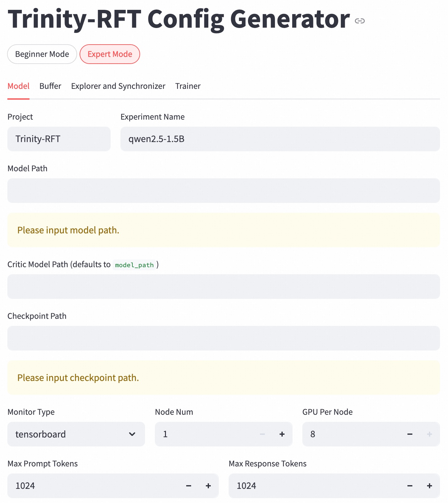Screen dimensions: 448x503
Task: Click the title anchor link icon
Action: pos(360,21)
